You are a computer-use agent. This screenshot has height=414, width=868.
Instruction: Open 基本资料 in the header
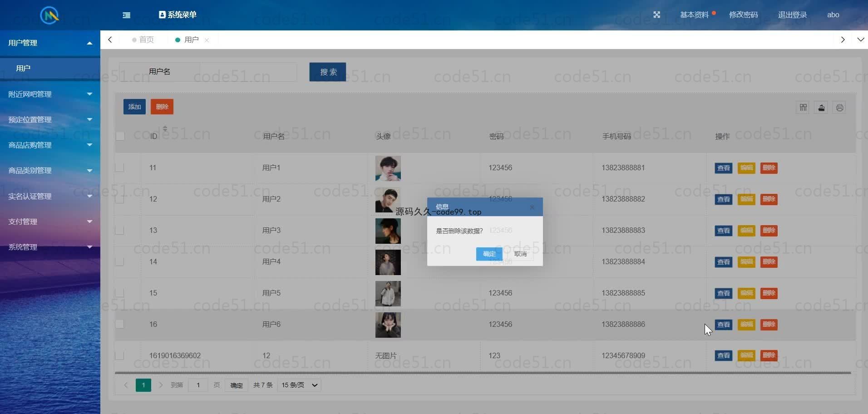point(694,15)
